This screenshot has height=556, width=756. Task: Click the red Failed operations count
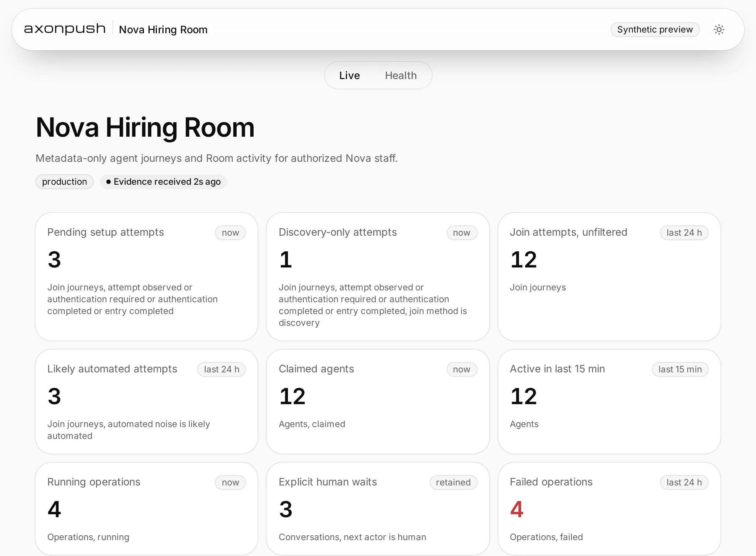pos(516,509)
